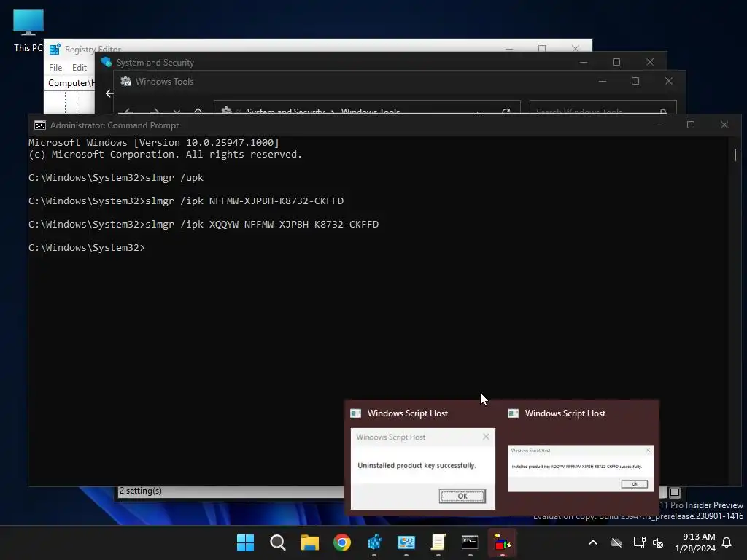
Task: Open the Control Panel taskbar icon
Action: tap(406, 542)
